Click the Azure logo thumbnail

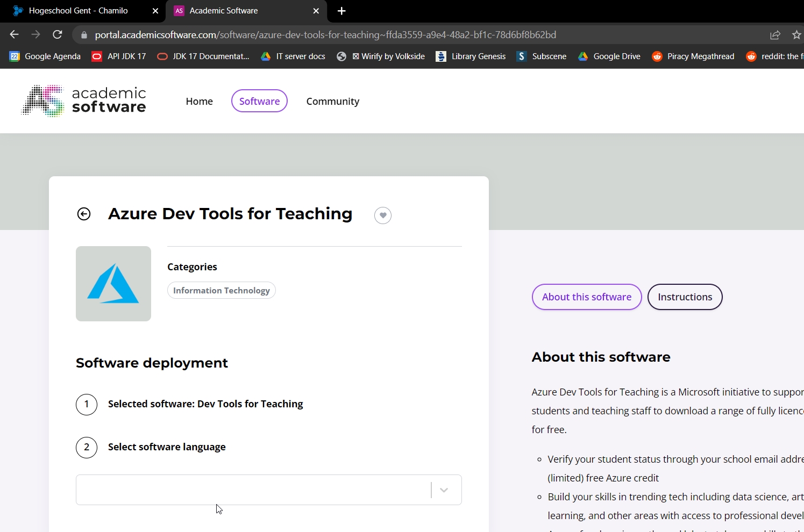pos(113,284)
